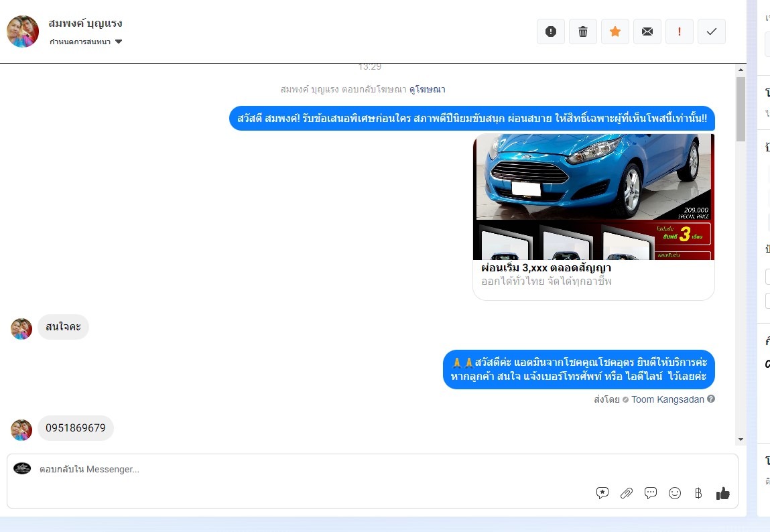Click chat scrollbar up arrow

[x=741, y=70]
